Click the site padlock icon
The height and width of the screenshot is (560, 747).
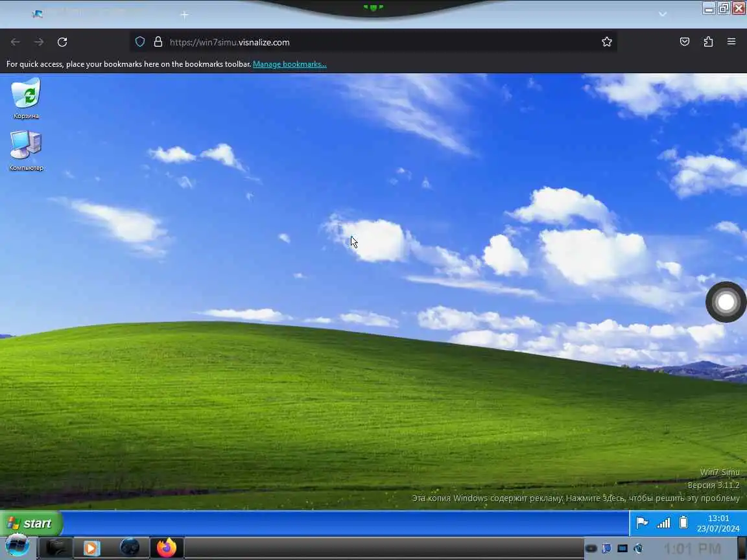(x=158, y=42)
